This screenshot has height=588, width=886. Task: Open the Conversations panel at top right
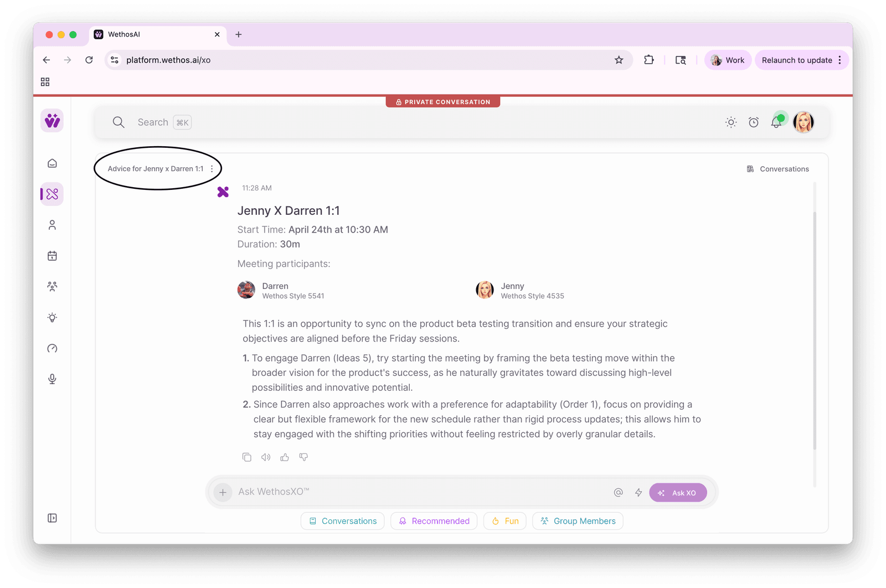pyautogui.click(x=778, y=169)
